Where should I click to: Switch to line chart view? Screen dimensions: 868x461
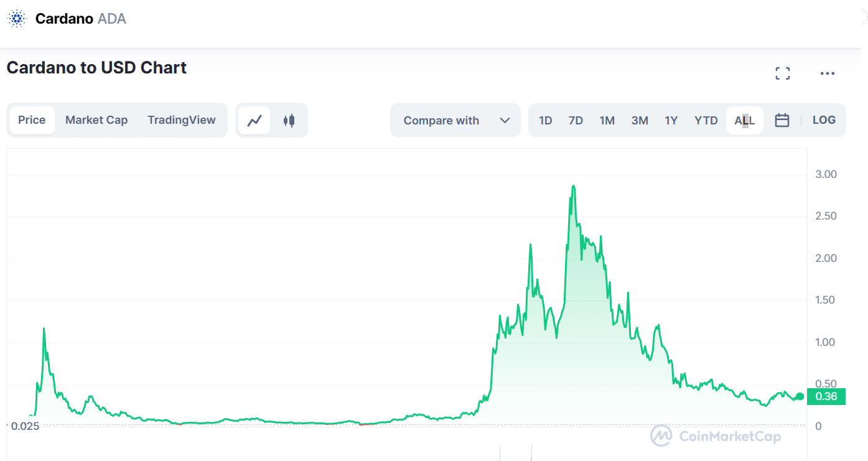[x=254, y=121]
